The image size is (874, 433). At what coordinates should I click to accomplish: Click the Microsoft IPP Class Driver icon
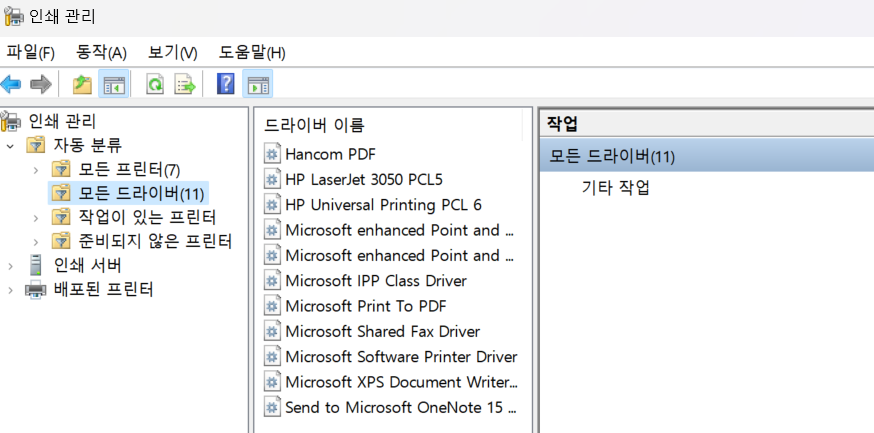[271, 281]
